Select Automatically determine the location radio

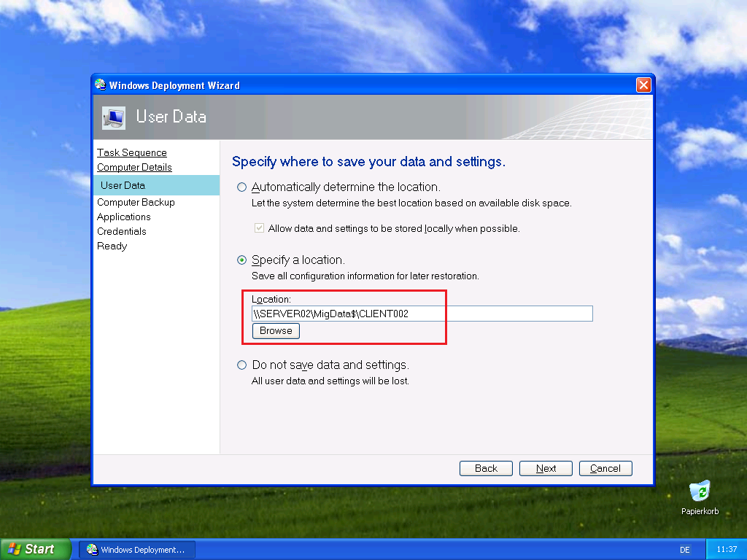(x=242, y=187)
